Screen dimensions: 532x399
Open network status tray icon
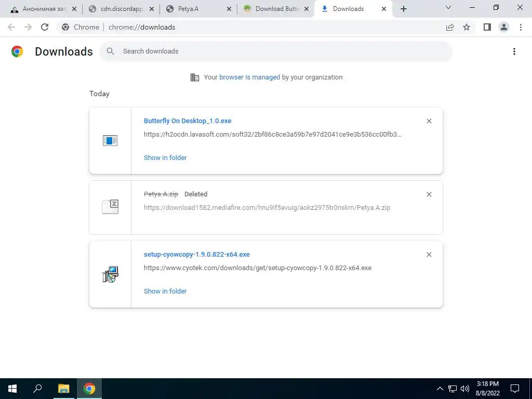[453, 389]
